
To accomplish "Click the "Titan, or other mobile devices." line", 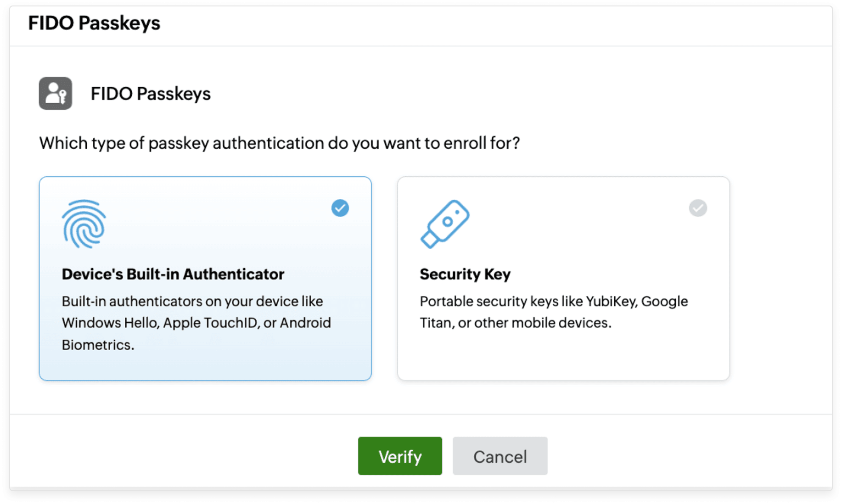I will click(x=515, y=323).
